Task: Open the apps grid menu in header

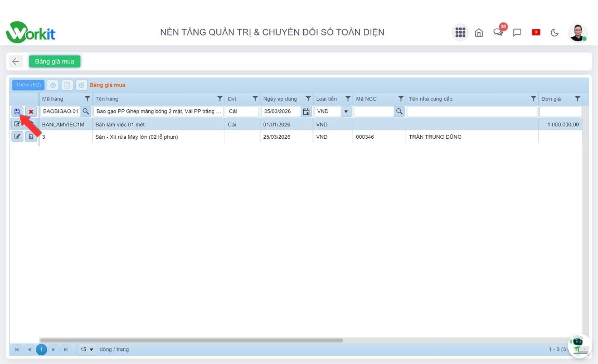Action: click(460, 32)
